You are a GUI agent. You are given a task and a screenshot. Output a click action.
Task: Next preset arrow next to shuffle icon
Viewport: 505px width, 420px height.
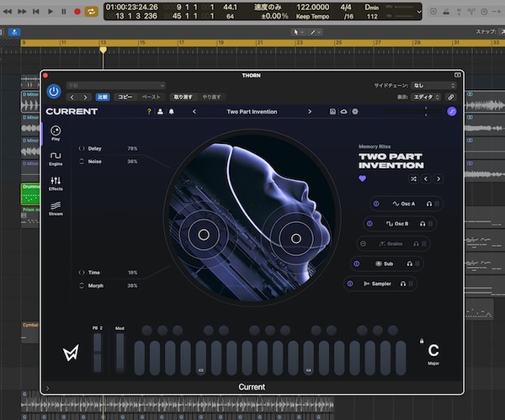pos(438,178)
